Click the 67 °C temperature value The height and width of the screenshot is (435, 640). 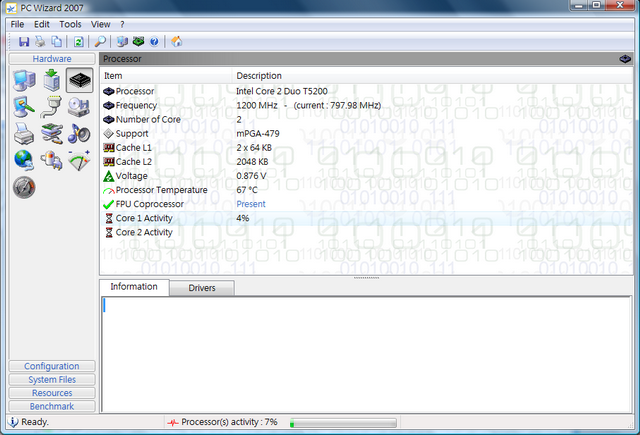coord(247,190)
